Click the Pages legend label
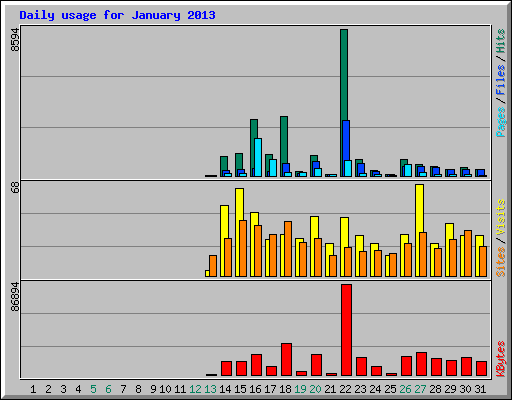Screen dimensions: 512x400 coord(501,122)
